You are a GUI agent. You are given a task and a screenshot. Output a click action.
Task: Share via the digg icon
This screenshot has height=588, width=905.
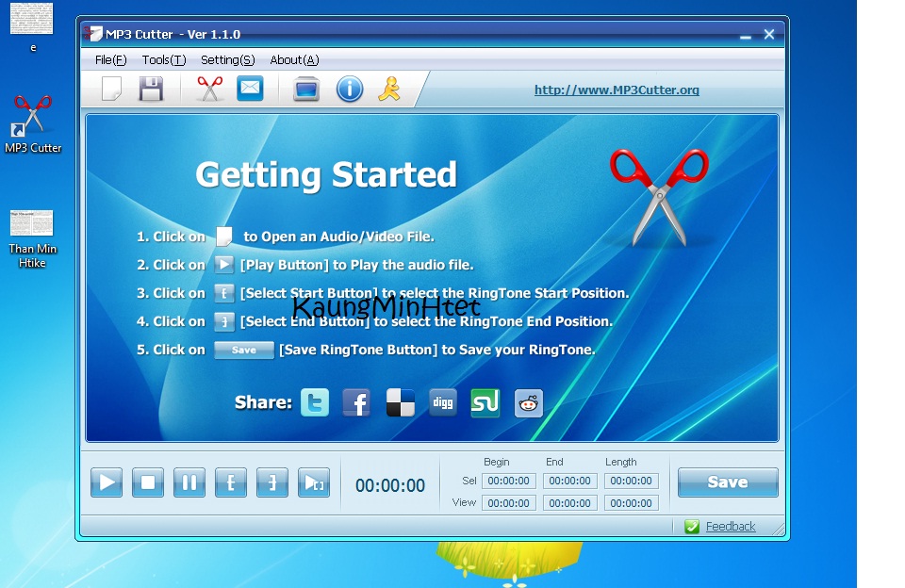point(443,402)
